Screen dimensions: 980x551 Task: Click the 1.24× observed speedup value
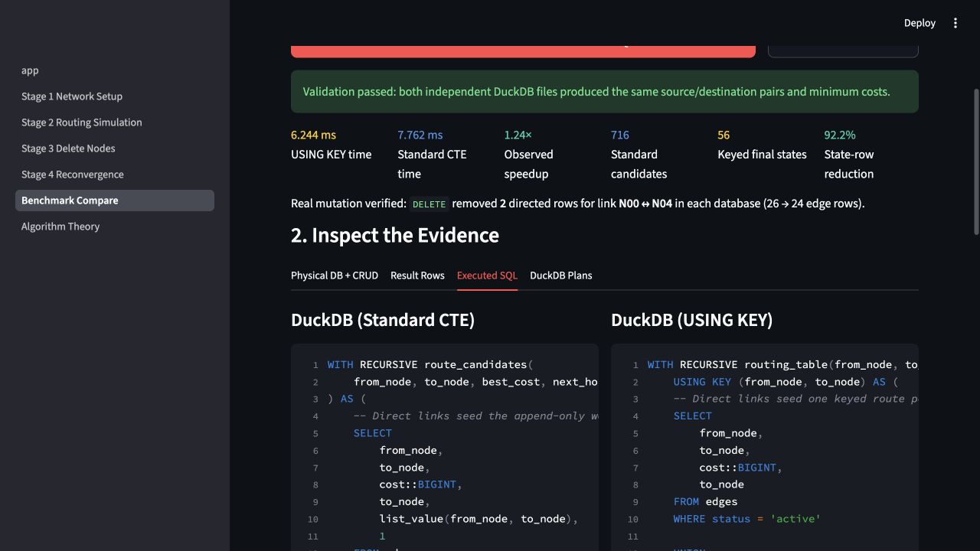coord(518,135)
